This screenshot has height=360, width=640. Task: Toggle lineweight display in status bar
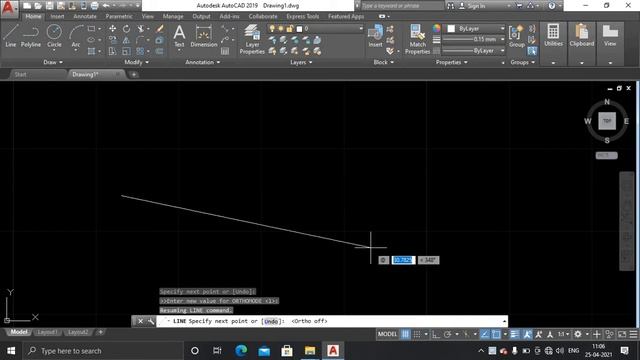pyautogui.click(x=515, y=334)
